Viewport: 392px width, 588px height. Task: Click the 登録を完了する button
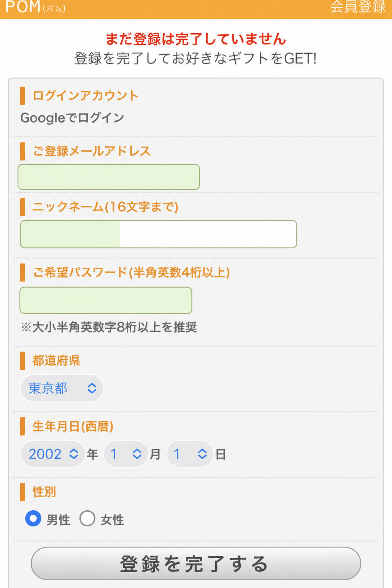196,563
